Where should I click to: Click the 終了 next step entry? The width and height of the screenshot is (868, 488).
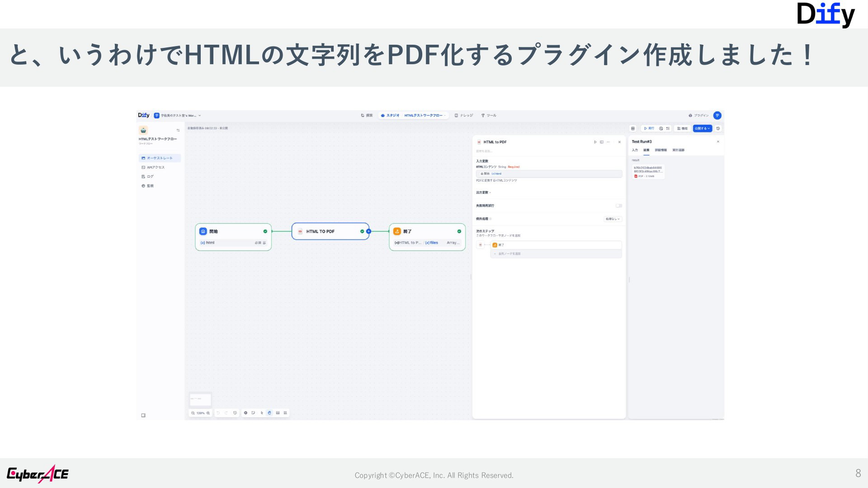point(556,245)
